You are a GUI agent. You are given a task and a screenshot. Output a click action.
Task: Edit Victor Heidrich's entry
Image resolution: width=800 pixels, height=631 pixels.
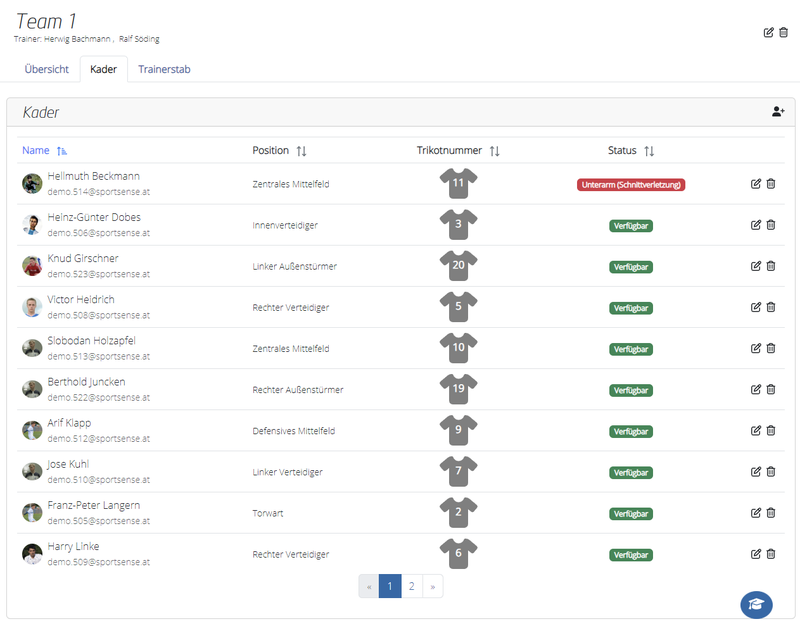tap(756, 307)
